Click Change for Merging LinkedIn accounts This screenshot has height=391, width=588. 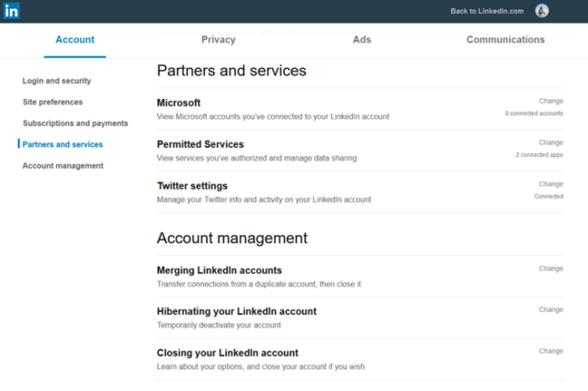[550, 268]
